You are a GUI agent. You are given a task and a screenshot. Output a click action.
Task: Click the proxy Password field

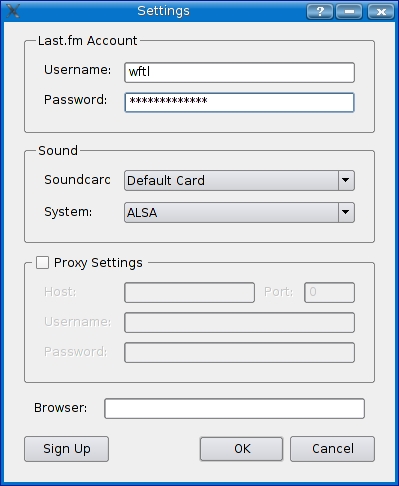[239, 352]
